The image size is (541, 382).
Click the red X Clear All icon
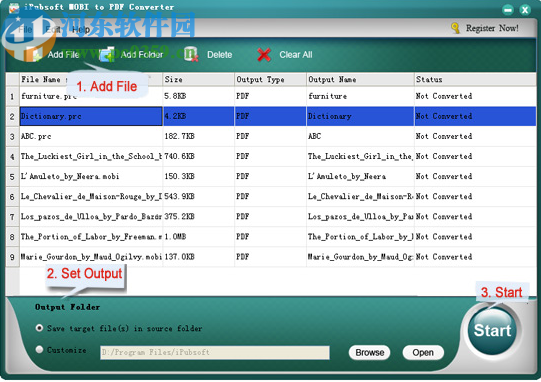click(264, 55)
